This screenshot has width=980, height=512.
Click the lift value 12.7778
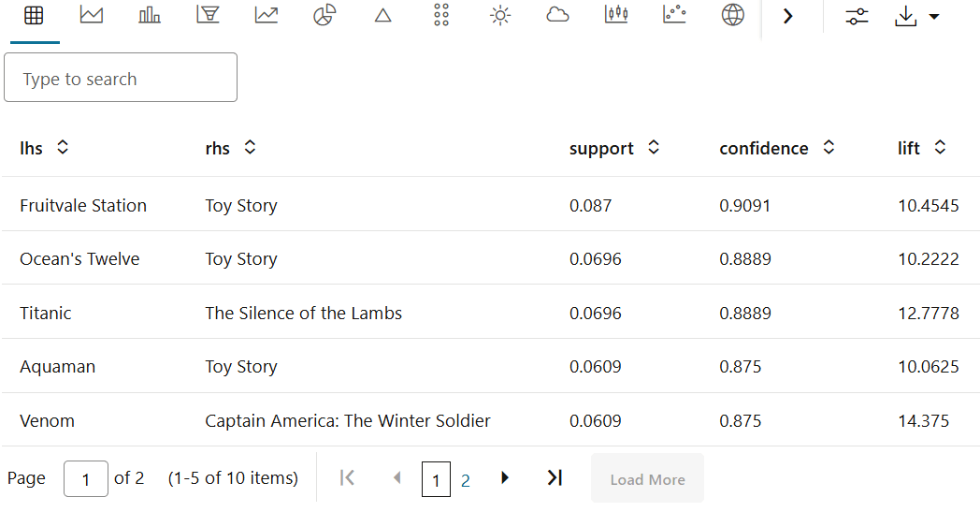(x=929, y=313)
